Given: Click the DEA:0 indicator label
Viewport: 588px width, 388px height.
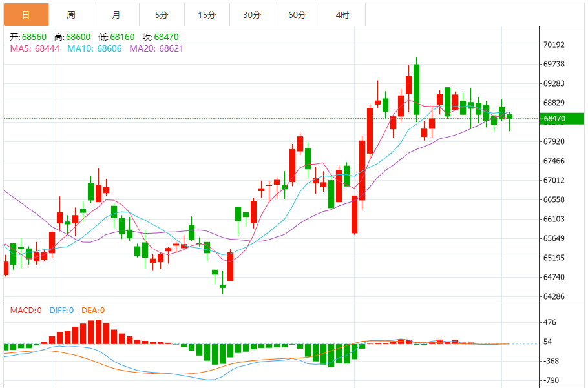Looking at the screenshot, I should coord(93,311).
